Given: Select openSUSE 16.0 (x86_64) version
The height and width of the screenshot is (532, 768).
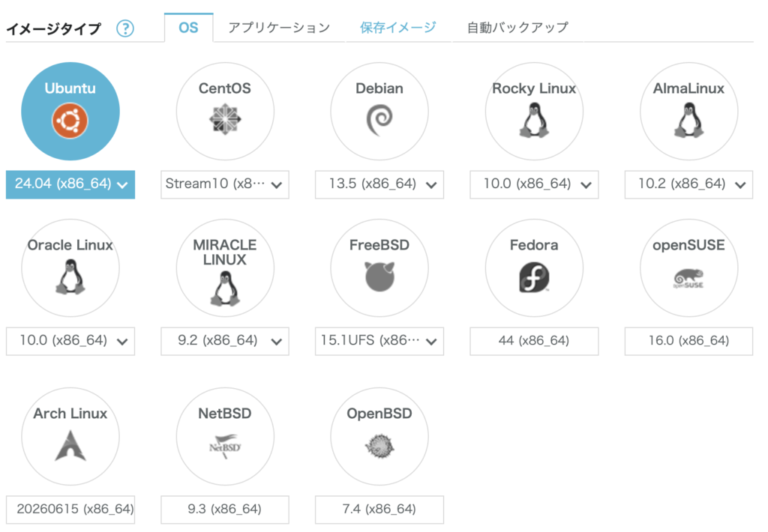Looking at the screenshot, I should [688, 341].
